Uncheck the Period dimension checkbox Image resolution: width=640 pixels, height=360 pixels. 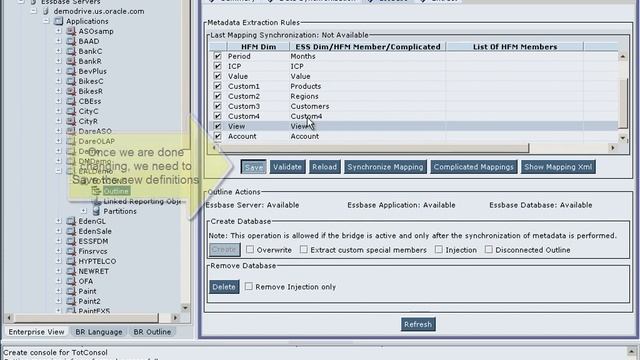(218, 56)
